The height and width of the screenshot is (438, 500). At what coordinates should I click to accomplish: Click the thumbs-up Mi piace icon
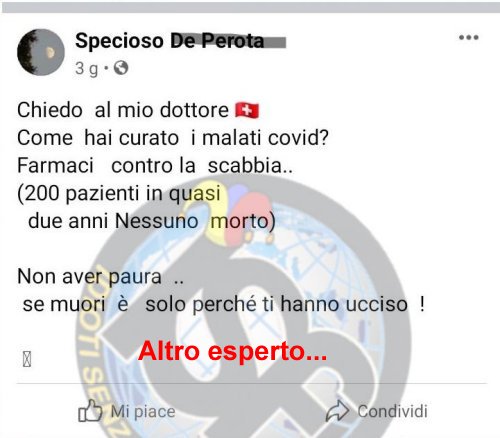pos(90,411)
